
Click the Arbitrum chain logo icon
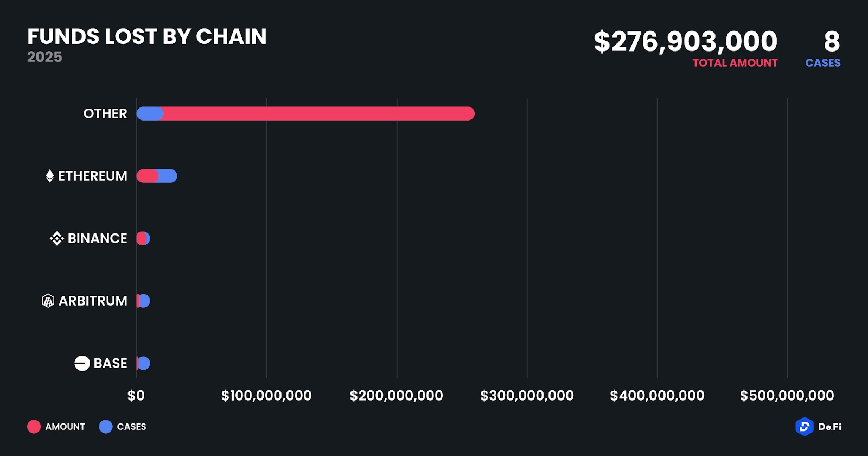click(48, 301)
